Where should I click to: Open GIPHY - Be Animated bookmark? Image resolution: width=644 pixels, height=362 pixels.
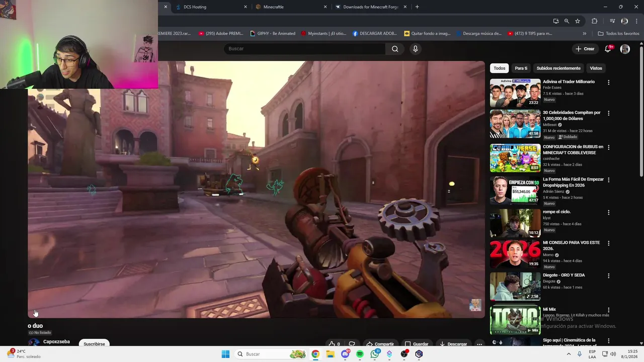[x=273, y=34]
